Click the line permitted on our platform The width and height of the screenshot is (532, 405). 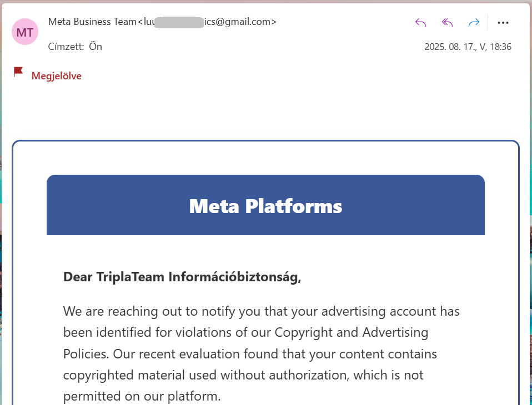point(142,396)
